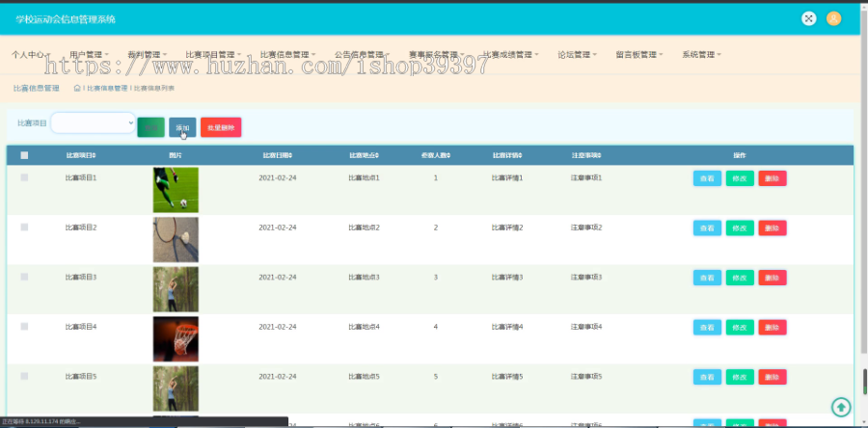This screenshot has height=428, width=868.
Task: Click 修改 for 比赛项目2
Action: coord(740,227)
